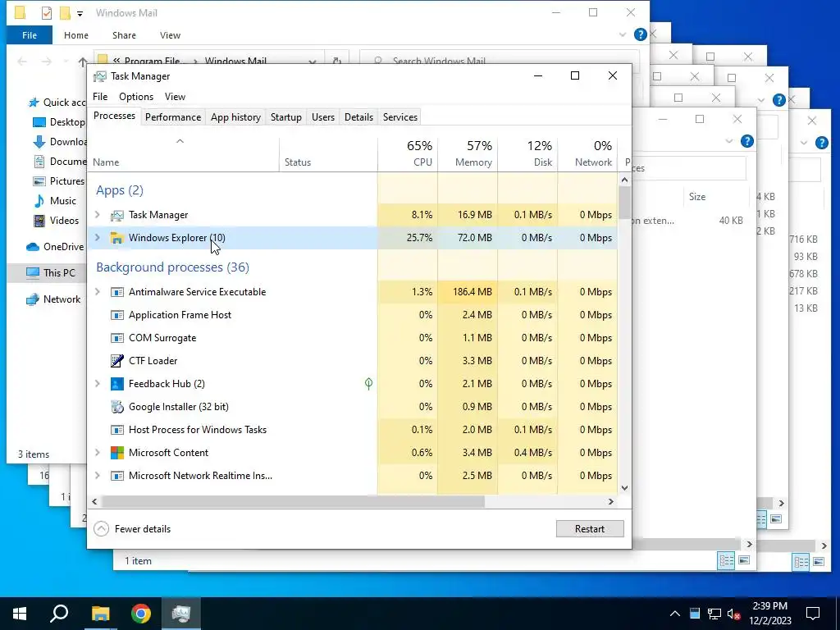Open Google Chrome from the taskbar
The height and width of the screenshot is (630, 840).
tap(140, 614)
